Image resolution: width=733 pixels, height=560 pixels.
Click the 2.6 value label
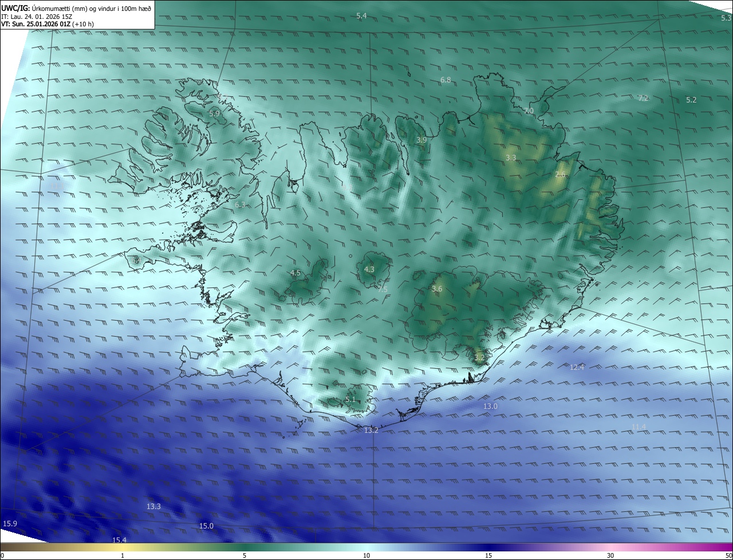pos(560,175)
